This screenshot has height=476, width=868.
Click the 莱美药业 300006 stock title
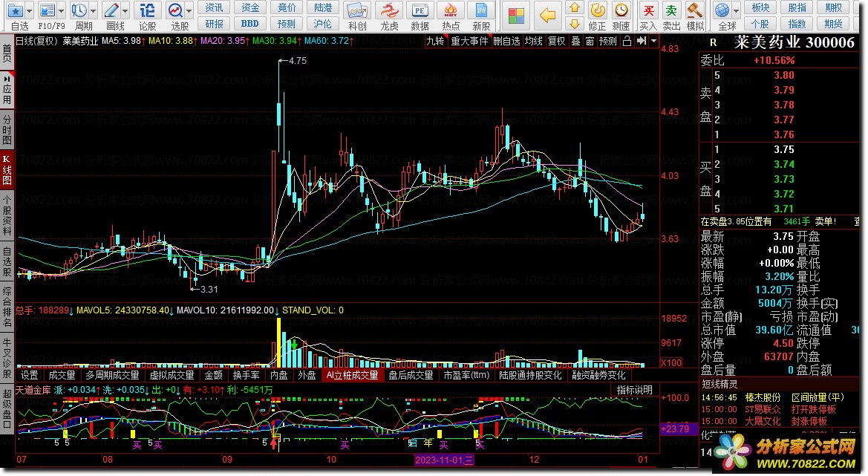pyautogui.click(x=794, y=42)
